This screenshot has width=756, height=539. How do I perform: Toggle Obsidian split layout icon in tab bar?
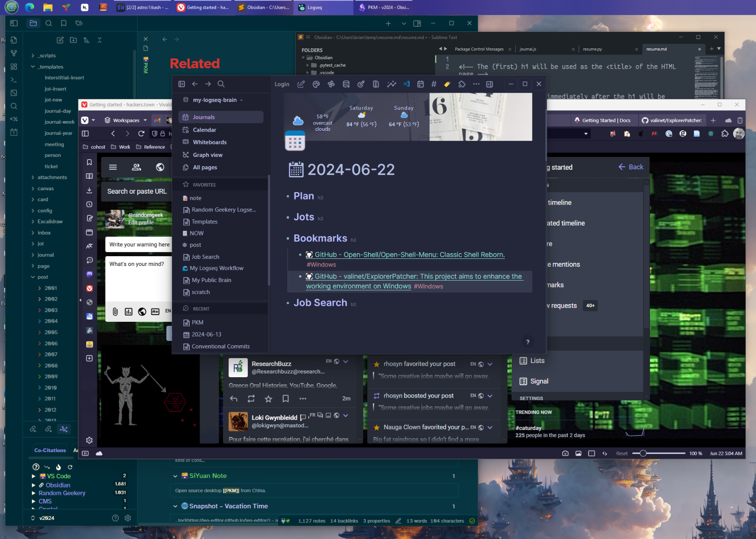click(417, 23)
